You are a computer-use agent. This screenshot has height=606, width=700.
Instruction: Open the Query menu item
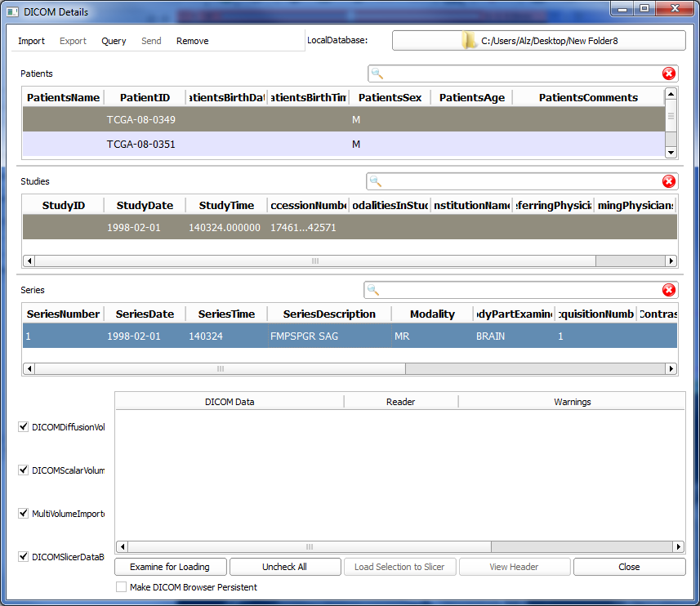coord(114,41)
